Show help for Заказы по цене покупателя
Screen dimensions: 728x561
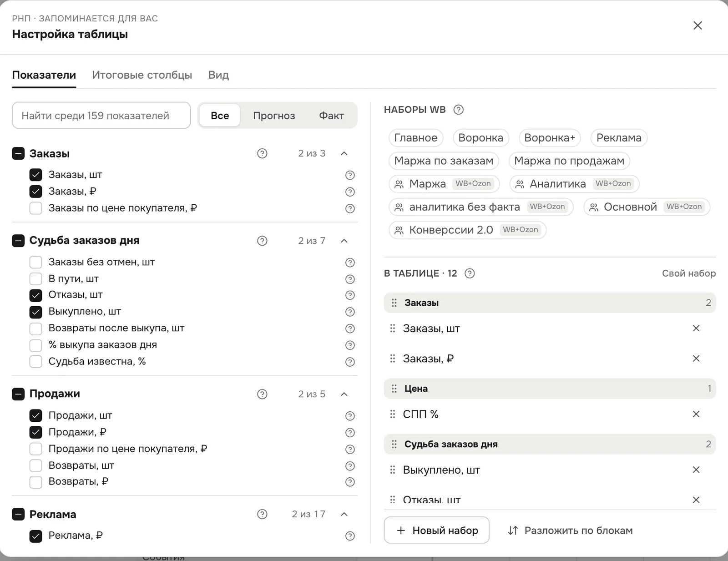[350, 208]
